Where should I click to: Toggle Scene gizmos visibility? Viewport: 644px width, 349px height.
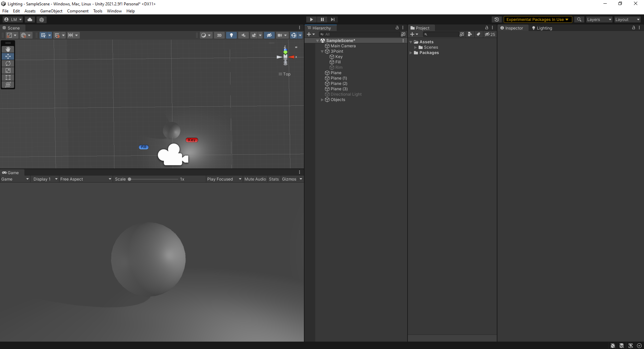tap(293, 35)
